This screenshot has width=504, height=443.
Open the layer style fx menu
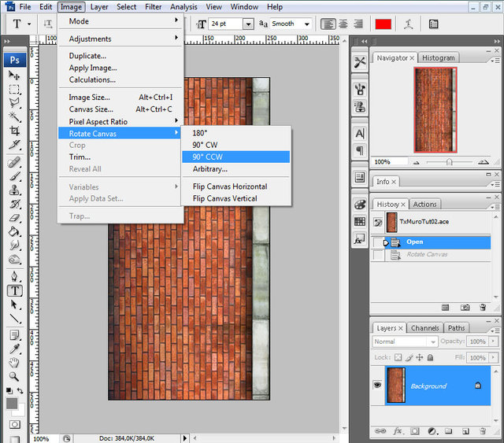tap(398, 430)
